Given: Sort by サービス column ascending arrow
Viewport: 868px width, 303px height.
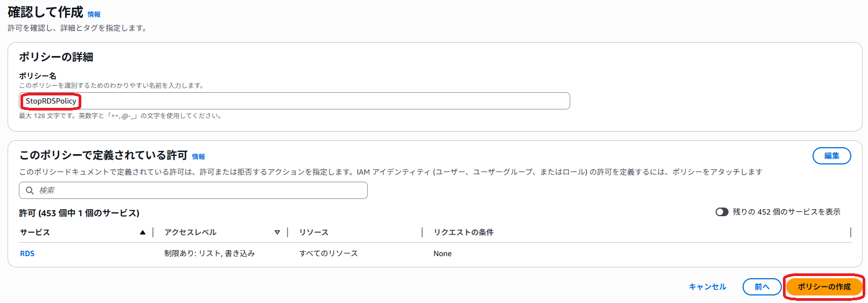Looking at the screenshot, I should pyautogui.click(x=143, y=232).
